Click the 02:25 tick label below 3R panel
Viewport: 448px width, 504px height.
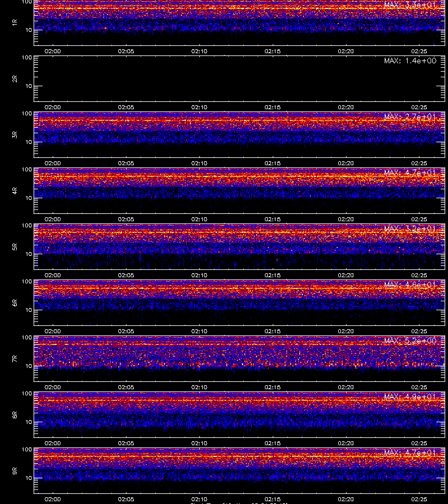pos(419,163)
